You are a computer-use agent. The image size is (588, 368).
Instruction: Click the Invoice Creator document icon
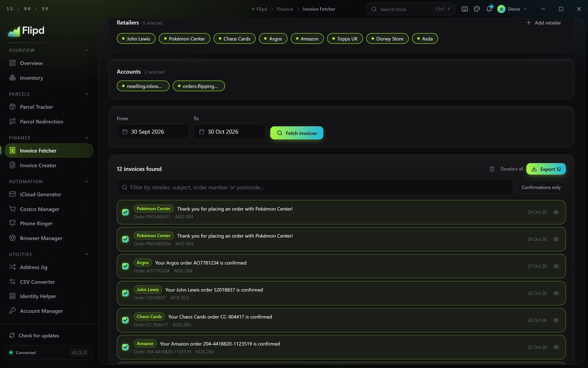point(12,165)
